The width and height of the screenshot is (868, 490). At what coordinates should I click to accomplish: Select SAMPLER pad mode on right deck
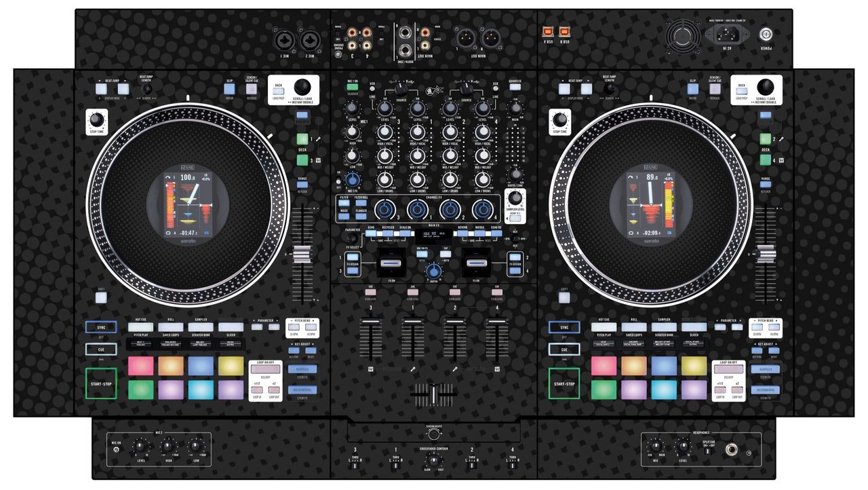tap(663, 327)
